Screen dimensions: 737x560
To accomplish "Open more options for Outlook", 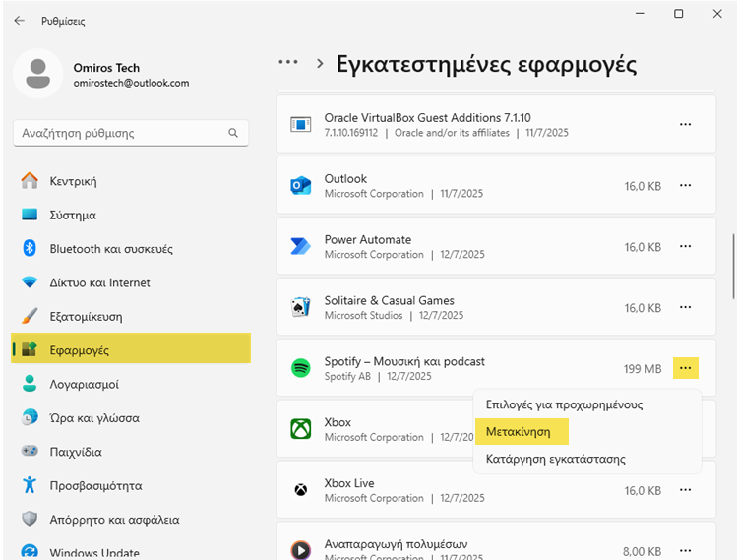I will pyautogui.click(x=685, y=185).
